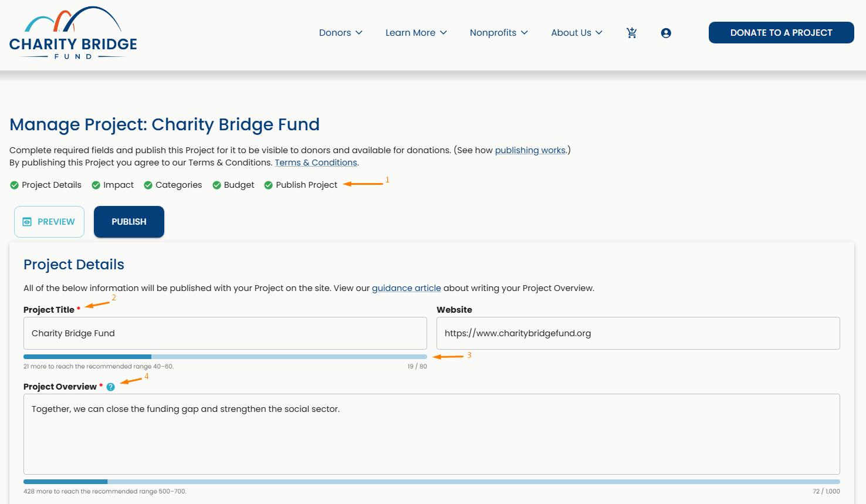Viewport: 866px width, 504px height.
Task: Go to the Publish Project step
Action: [307, 185]
